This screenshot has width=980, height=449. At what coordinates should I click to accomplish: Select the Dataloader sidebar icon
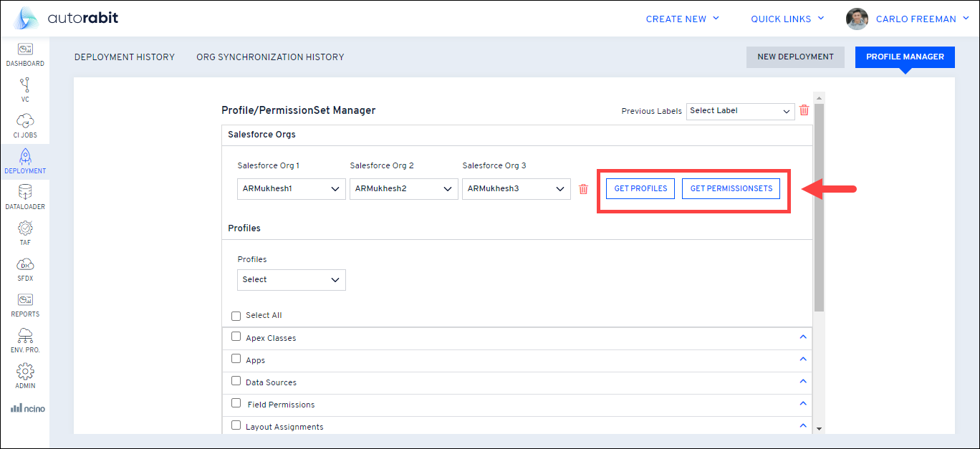(25, 193)
